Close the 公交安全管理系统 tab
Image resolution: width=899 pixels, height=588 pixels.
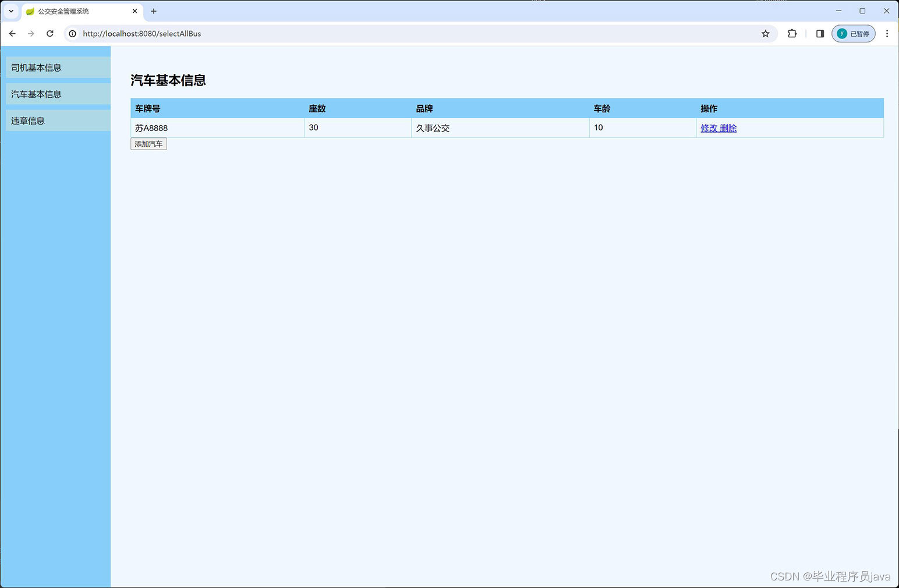click(x=135, y=11)
